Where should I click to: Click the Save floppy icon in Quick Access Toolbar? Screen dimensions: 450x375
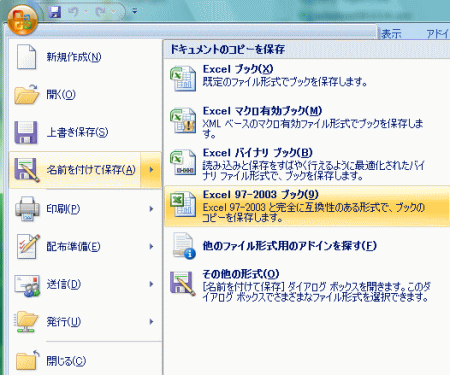pyautogui.click(x=55, y=12)
